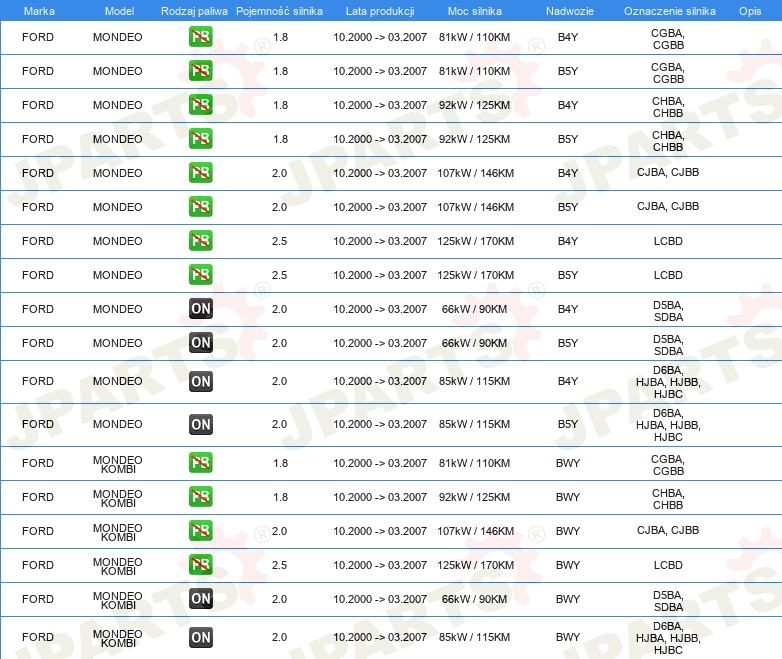This screenshot has height=659, width=782.
Task: Click 81kW / 110KM in first Mondeo row
Action: pos(474,37)
